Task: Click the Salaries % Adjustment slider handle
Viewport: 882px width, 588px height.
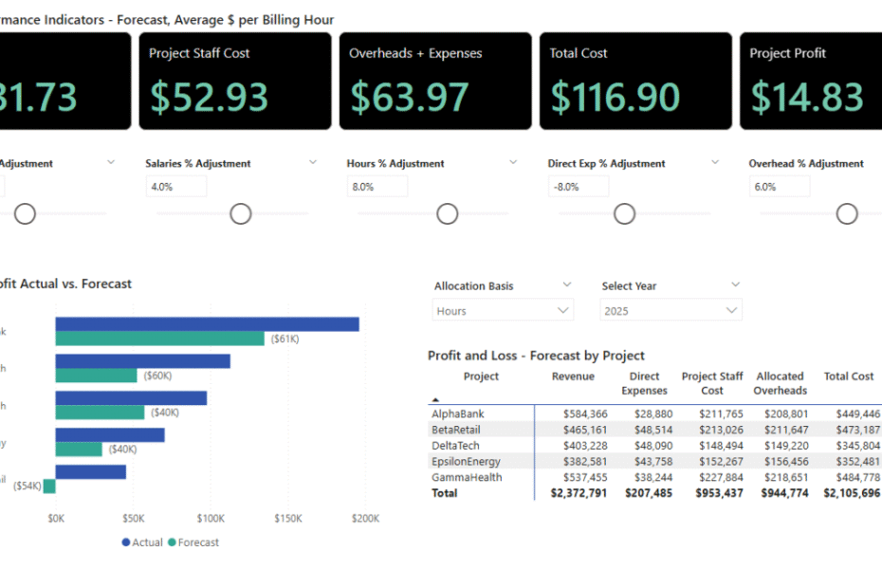Action: point(240,213)
